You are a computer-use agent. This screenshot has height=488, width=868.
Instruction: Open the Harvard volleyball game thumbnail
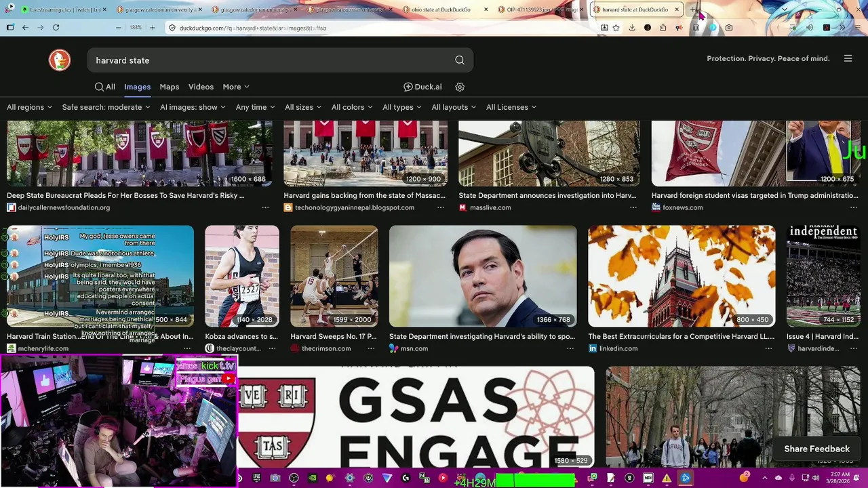click(334, 276)
